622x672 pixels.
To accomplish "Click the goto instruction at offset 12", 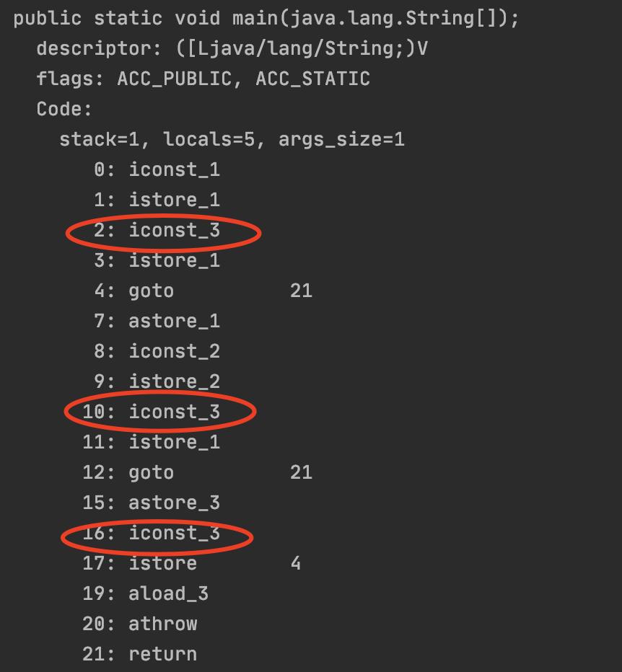I will click(150, 472).
